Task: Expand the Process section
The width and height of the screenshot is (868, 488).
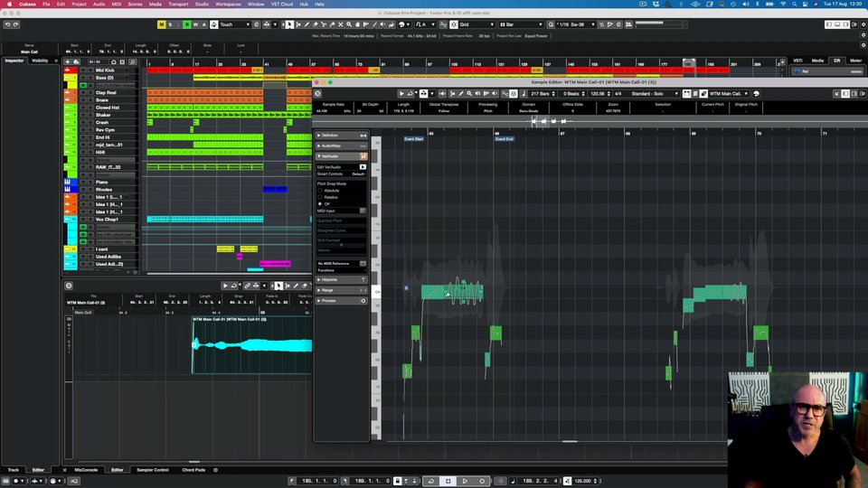Action: pyautogui.click(x=341, y=300)
